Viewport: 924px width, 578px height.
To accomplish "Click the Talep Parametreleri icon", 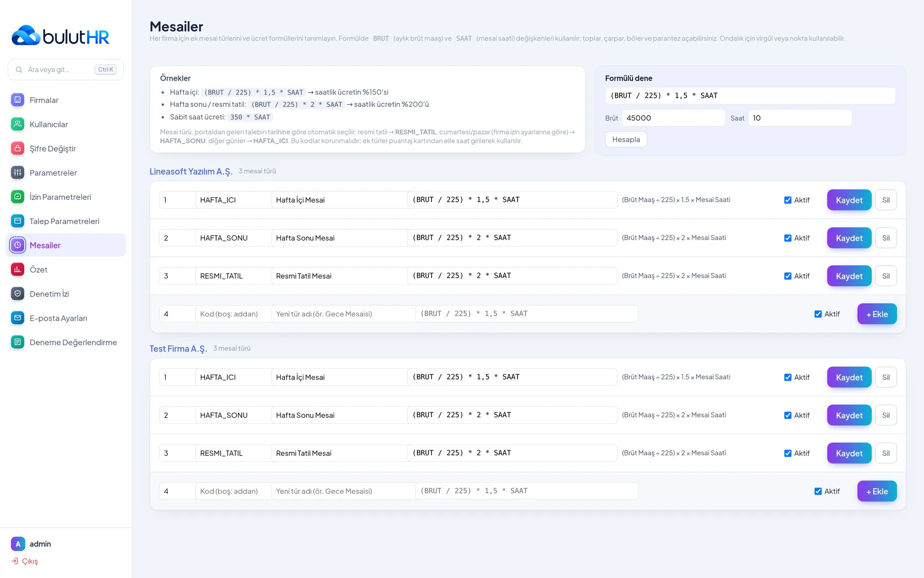I will pos(17,221).
